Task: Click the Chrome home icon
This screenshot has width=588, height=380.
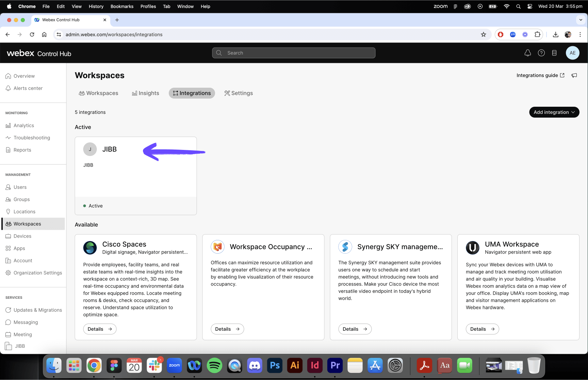Action: (44, 34)
